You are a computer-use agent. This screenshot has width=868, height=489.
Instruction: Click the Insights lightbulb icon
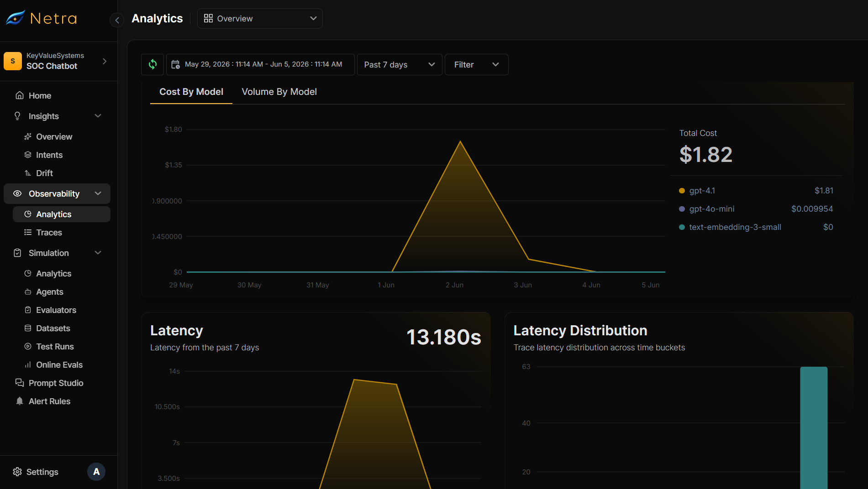(x=17, y=116)
